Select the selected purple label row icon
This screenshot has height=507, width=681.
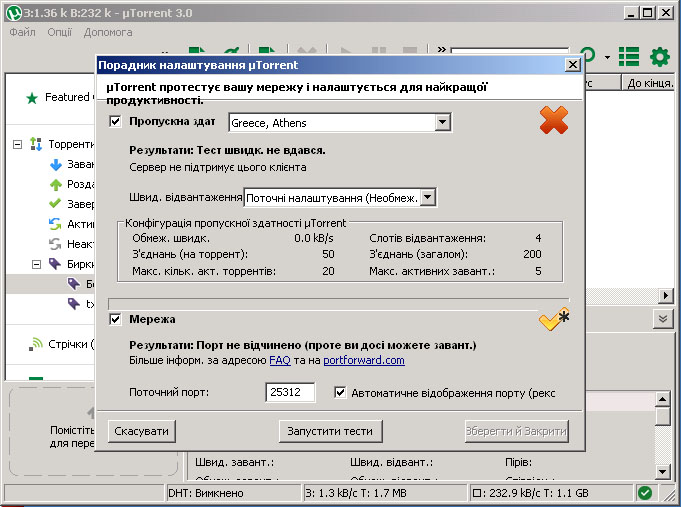coord(74,284)
